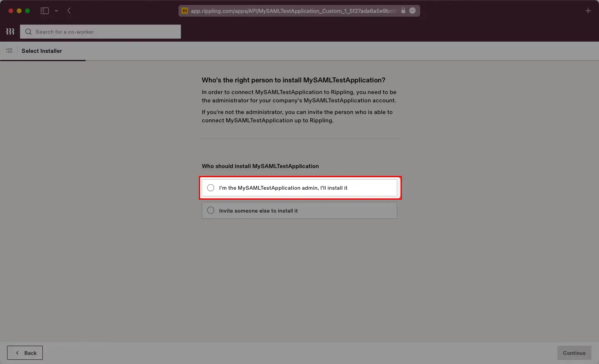Open a new tab with plus icon
Screen dimensions: 599x364
pyautogui.click(x=588, y=11)
